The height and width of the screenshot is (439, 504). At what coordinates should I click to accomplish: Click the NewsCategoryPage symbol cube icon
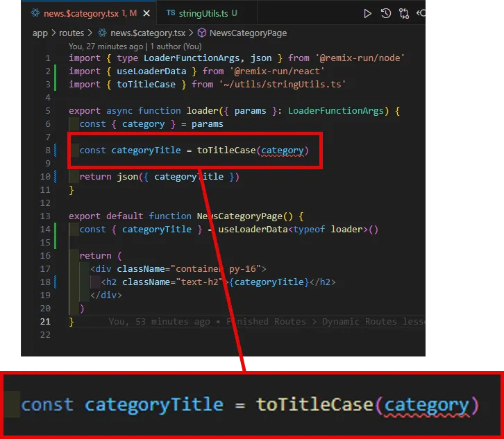[201, 33]
